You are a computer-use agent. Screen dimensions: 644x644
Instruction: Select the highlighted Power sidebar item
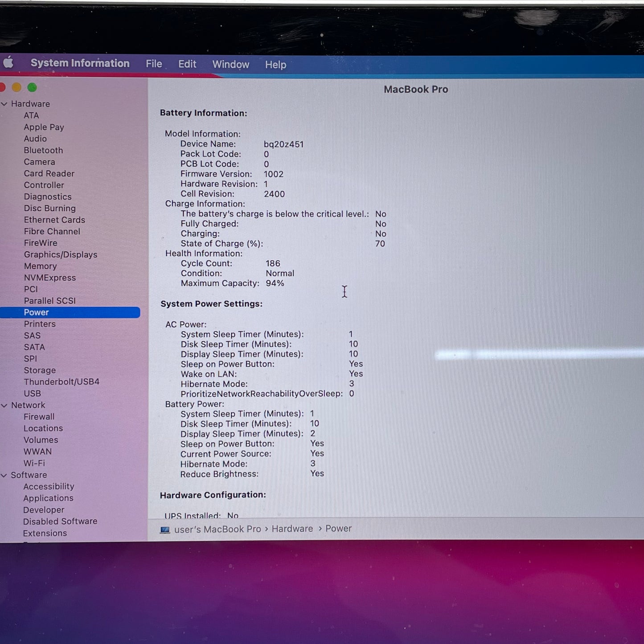70,312
